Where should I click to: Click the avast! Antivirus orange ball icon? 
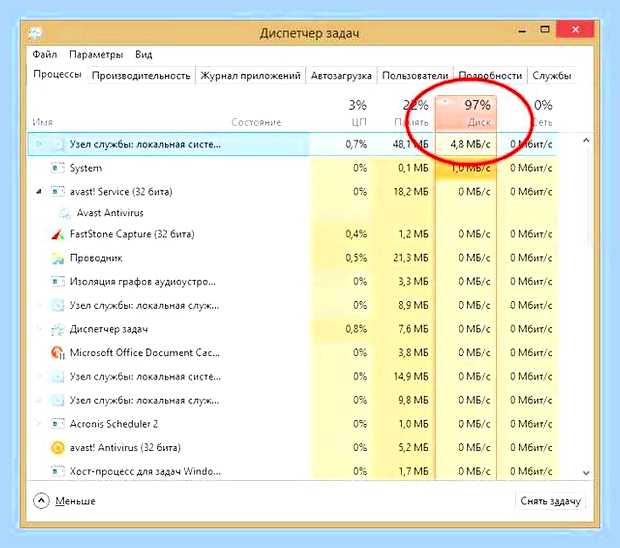point(58,448)
